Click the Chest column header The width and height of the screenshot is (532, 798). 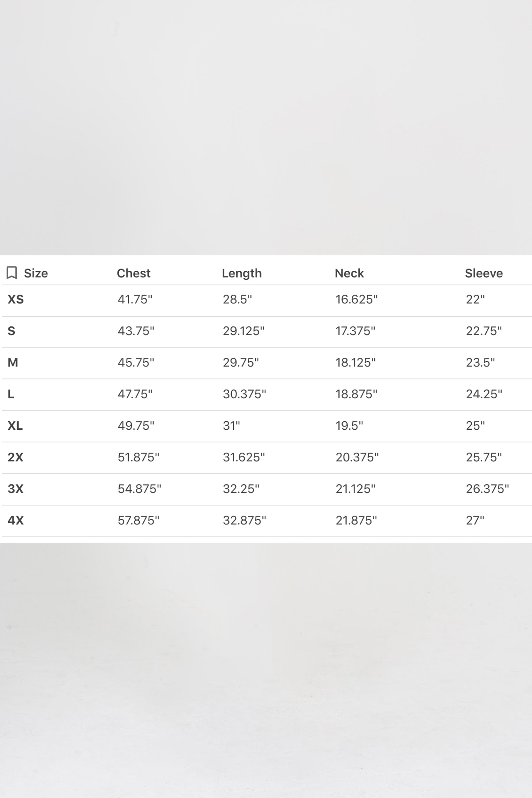tap(133, 273)
